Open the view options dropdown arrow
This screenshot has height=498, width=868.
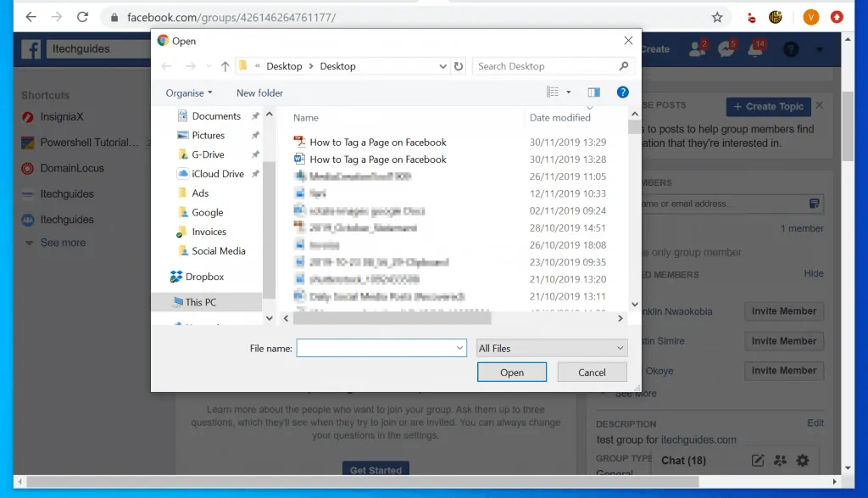click(569, 92)
